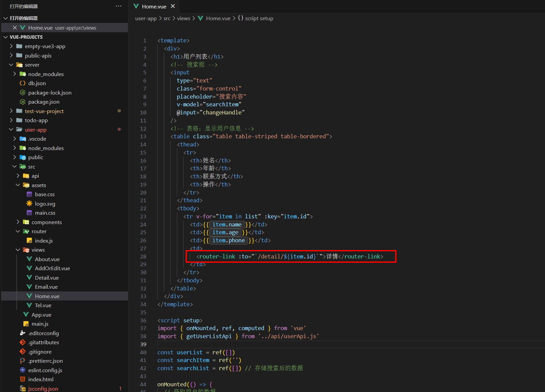This screenshot has width=545, height=392.
Task: Click the .gitignore git icon
Action: click(23, 352)
